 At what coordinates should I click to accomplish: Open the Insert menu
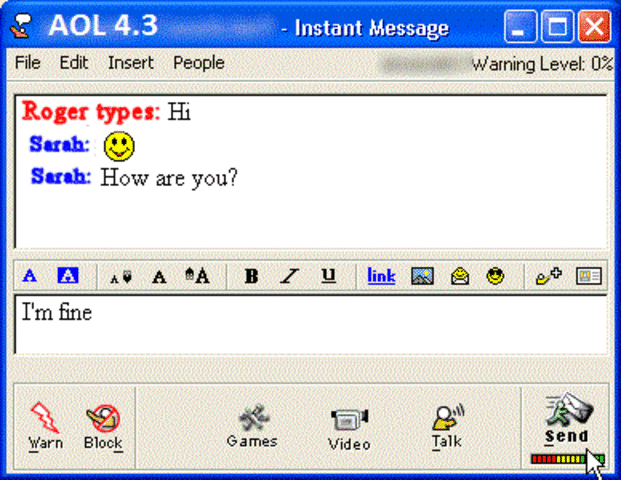(x=131, y=63)
